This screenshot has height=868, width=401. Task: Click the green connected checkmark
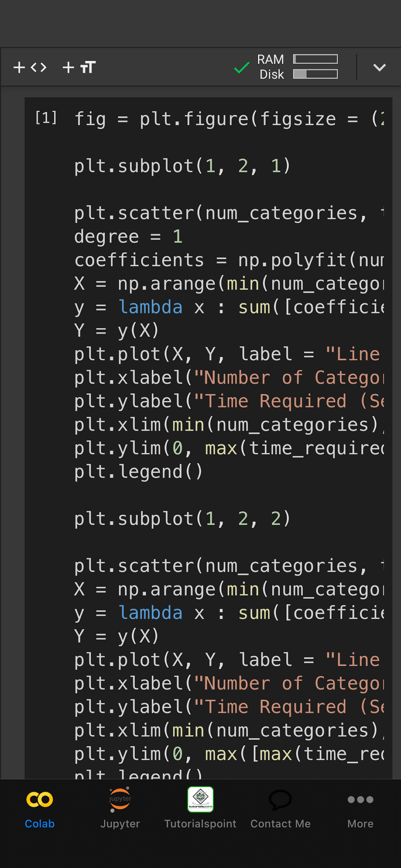pyautogui.click(x=242, y=68)
